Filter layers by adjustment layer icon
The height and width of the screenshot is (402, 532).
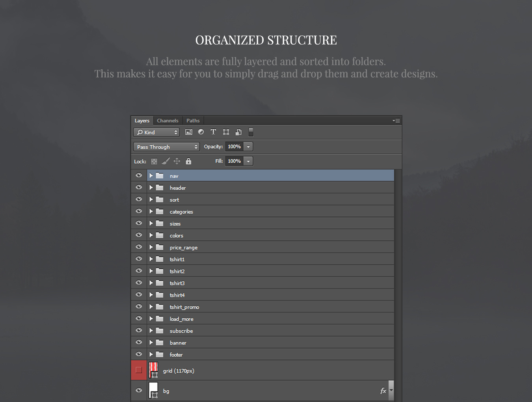coord(201,132)
